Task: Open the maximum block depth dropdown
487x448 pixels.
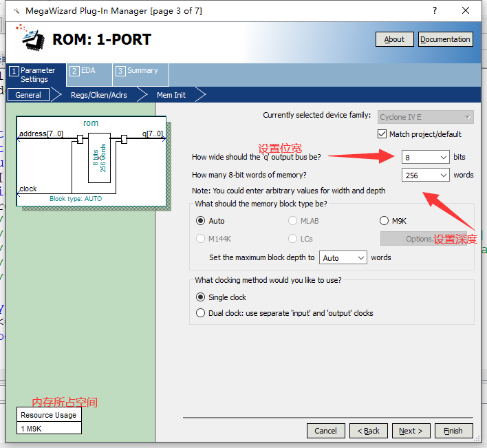Action: coord(343,257)
